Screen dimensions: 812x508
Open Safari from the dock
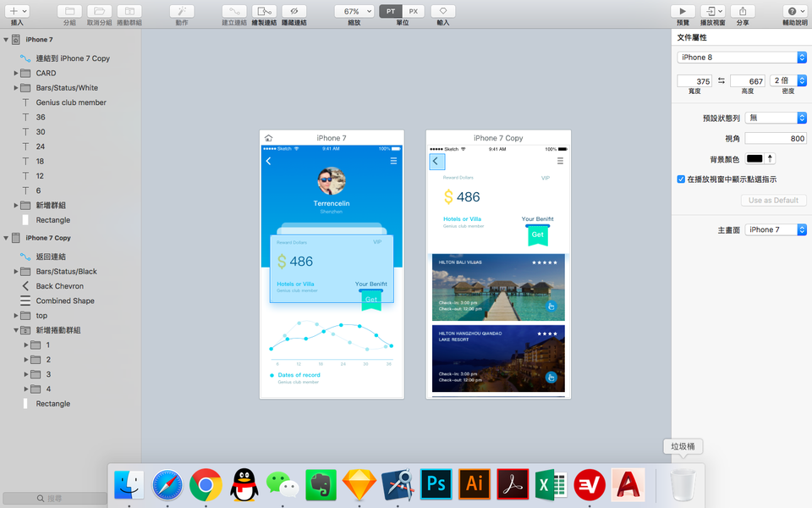(167, 485)
